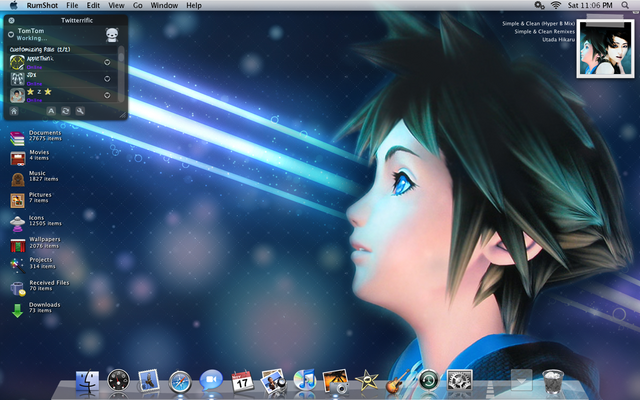Open the Window menu
This screenshot has height=400, width=640.
(164, 5)
